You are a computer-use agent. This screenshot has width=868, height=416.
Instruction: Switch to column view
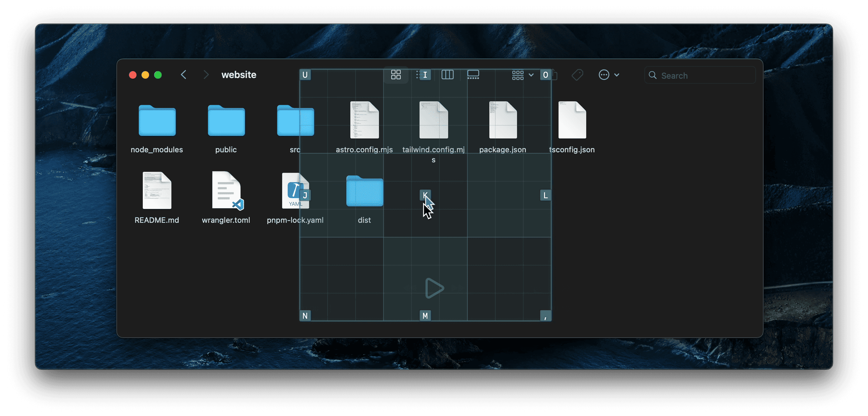pos(448,75)
